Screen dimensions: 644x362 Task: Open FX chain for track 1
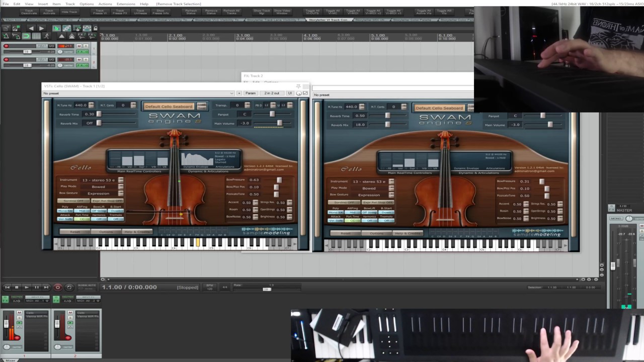click(80, 52)
